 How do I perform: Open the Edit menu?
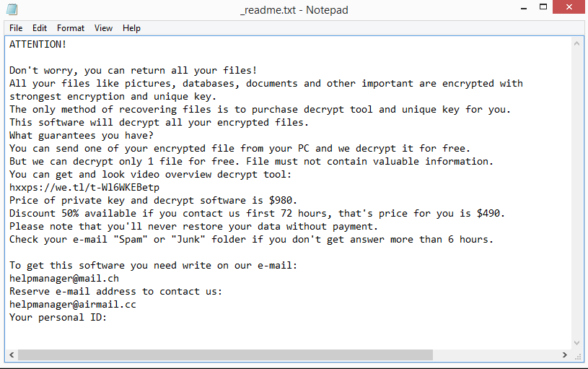point(40,28)
